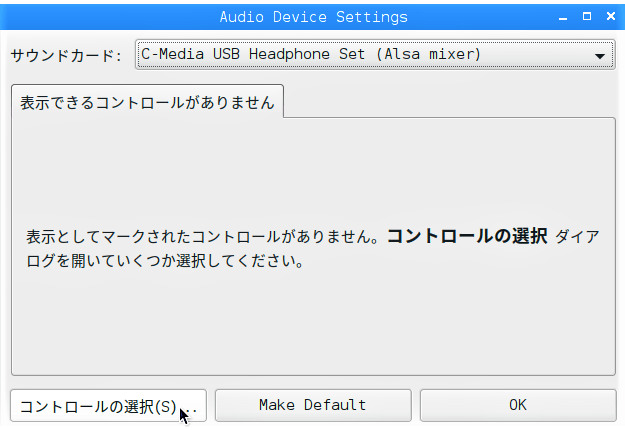Choose visible mixer controls via コントロールの選択
The height and width of the screenshot is (430, 625).
tap(108, 406)
